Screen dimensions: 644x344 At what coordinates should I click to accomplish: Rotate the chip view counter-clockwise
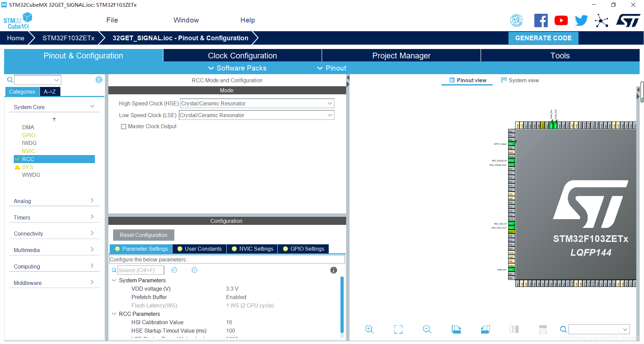pos(485,329)
